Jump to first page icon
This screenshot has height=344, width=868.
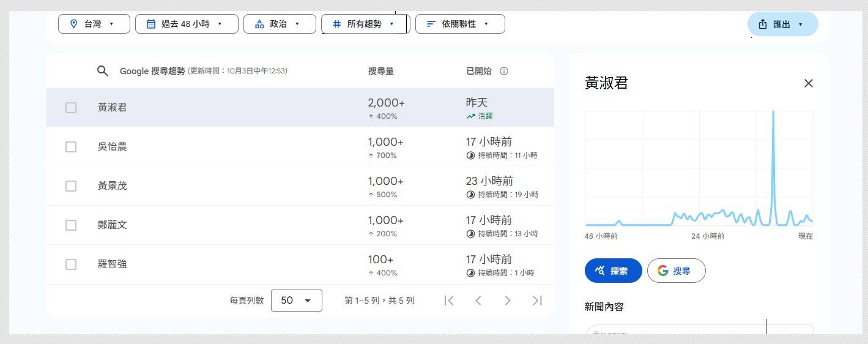[449, 301]
